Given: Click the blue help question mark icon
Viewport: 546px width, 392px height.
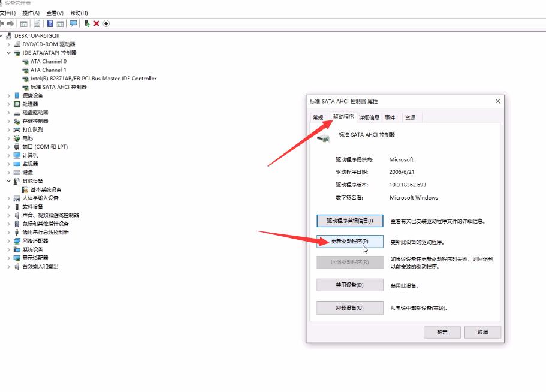Looking at the screenshot, I should coord(50,23).
